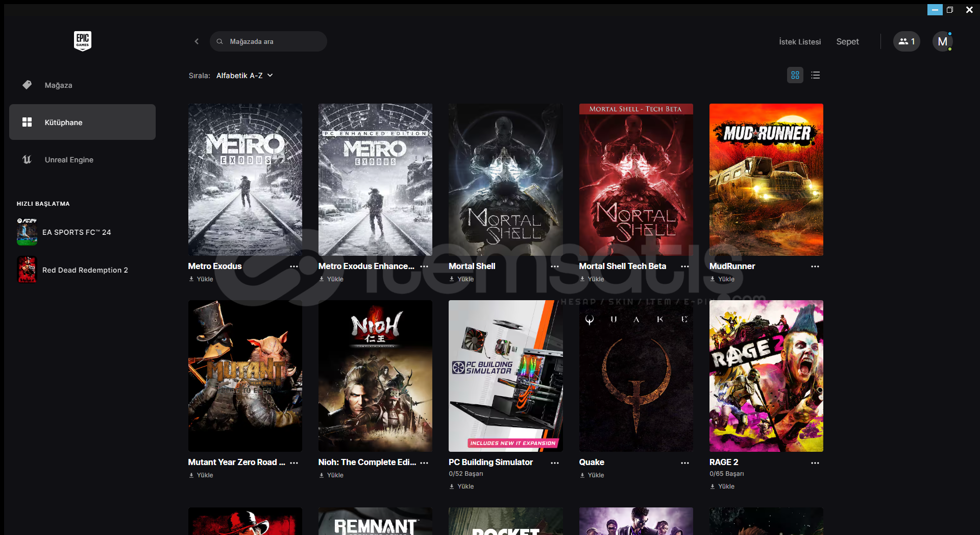Click Red Dead Redemption 2 quick-launch icon
This screenshot has height=535, width=980.
click(x=27, y=270)
